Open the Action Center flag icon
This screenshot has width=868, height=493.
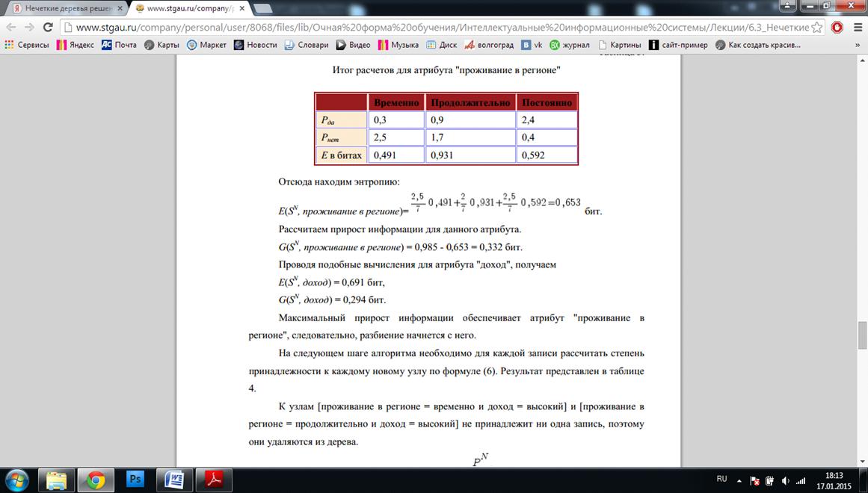pos(754,481)
